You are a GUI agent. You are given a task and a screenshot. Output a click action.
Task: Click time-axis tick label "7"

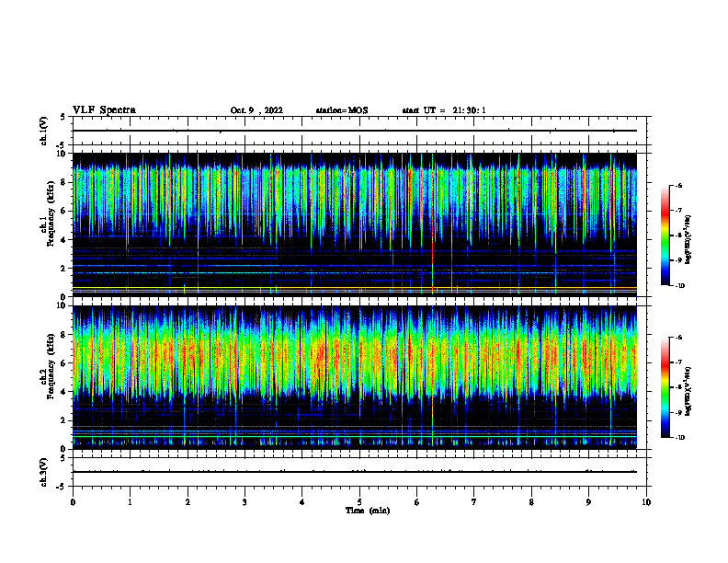click(x=474, y=502)
